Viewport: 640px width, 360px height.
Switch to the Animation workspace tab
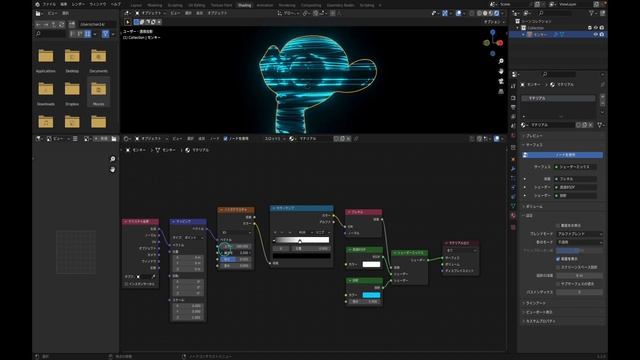[x=264, y=5]
